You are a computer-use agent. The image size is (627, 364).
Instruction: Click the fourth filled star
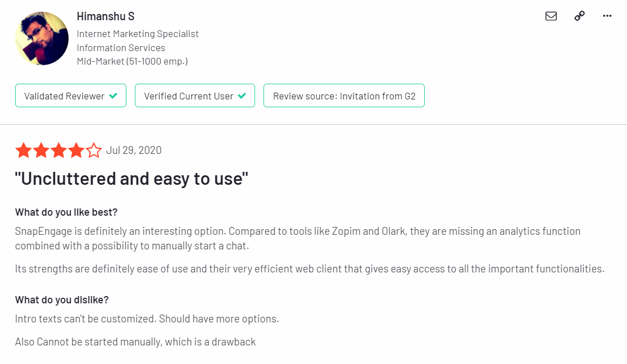[x=76, y=151]
